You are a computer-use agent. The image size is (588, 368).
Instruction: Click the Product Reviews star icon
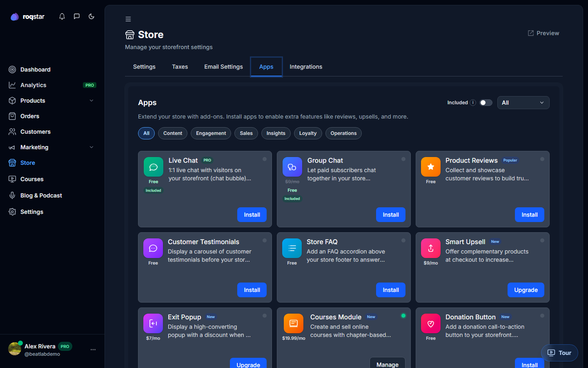431,167
